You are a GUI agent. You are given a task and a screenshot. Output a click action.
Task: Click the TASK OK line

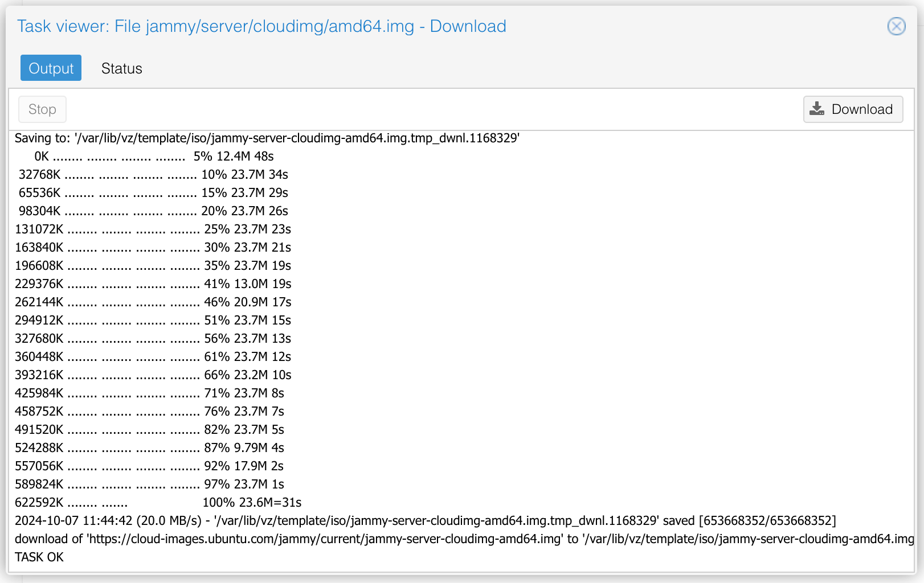[39, 557]
